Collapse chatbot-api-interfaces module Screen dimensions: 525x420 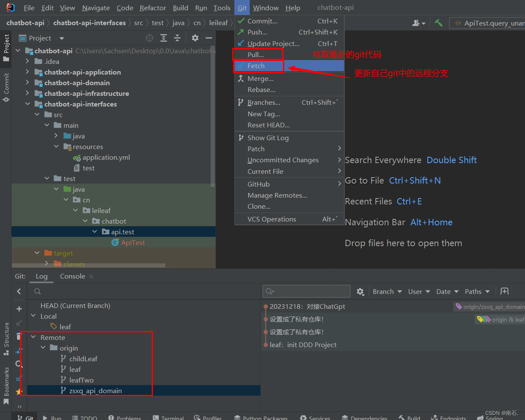28,104
